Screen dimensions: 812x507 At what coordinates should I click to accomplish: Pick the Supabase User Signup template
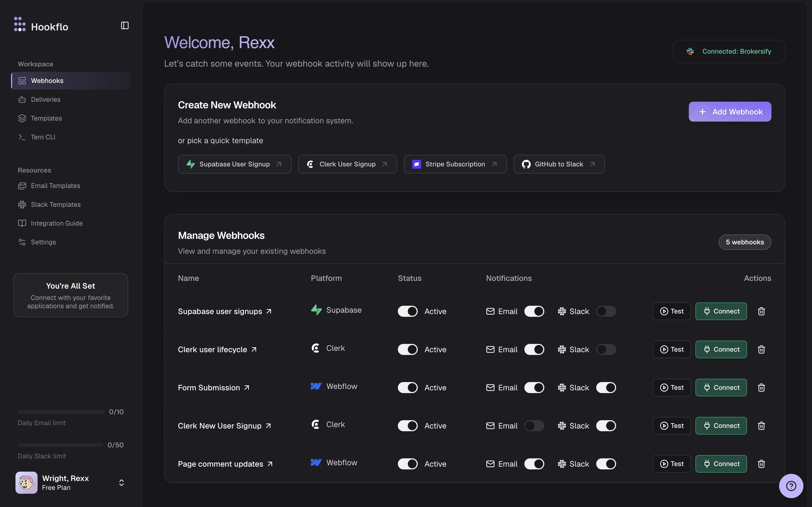tap(235, 164)
